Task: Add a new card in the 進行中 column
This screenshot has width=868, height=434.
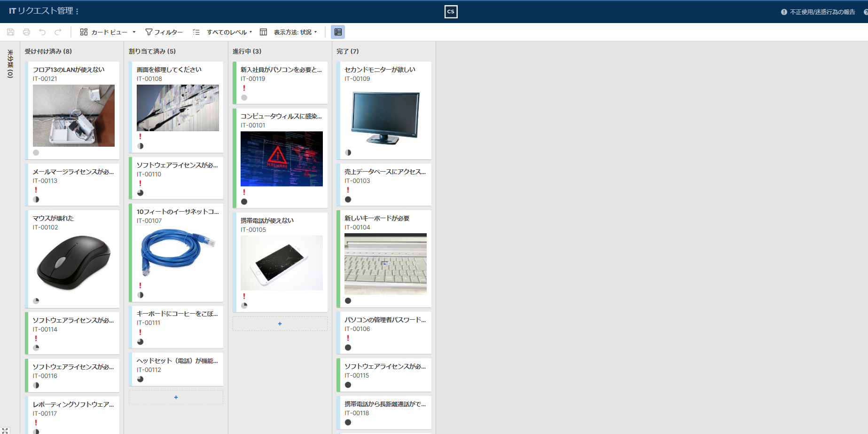Action: 280,324
